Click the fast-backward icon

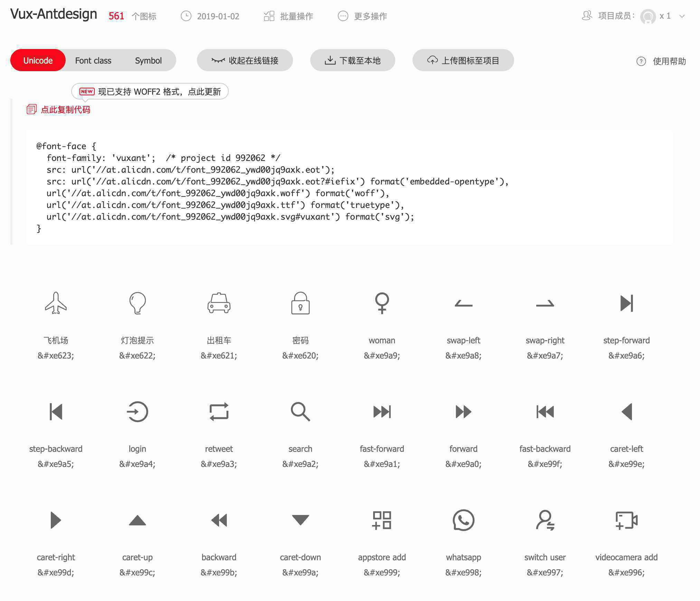545,411
